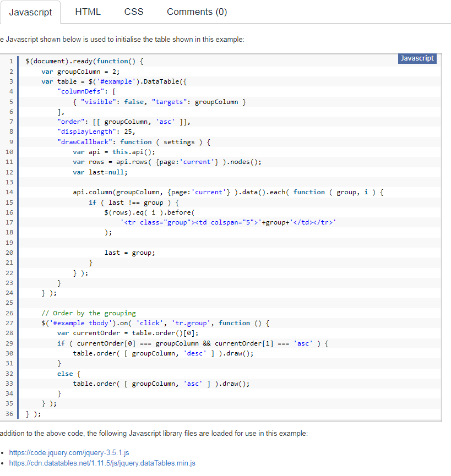This screenshot has width=451, height=476.
Task: Click 'var api = this.api();' line
Action: pos(114,152)
